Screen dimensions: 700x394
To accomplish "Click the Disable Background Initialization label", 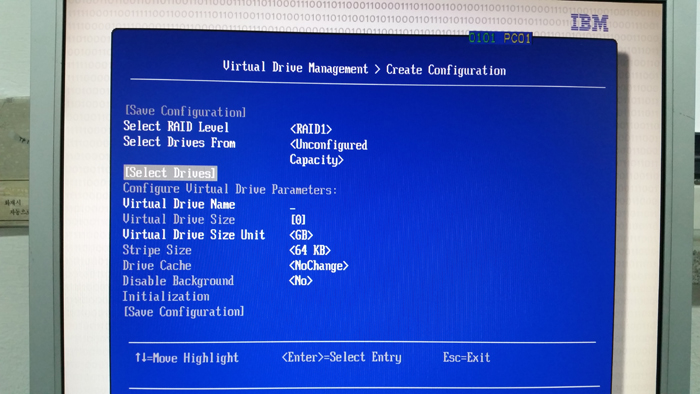I will click(178, 288).
